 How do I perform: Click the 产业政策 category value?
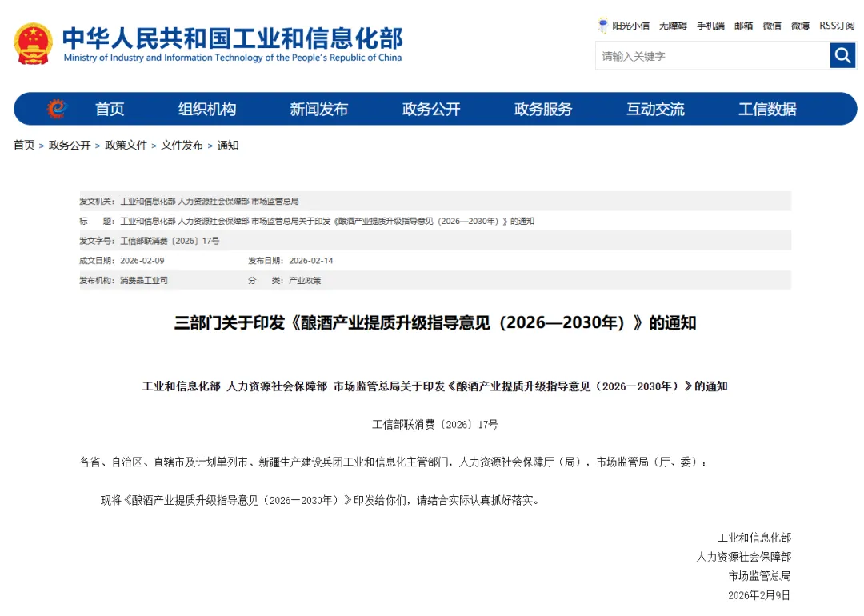coord(305,281)
